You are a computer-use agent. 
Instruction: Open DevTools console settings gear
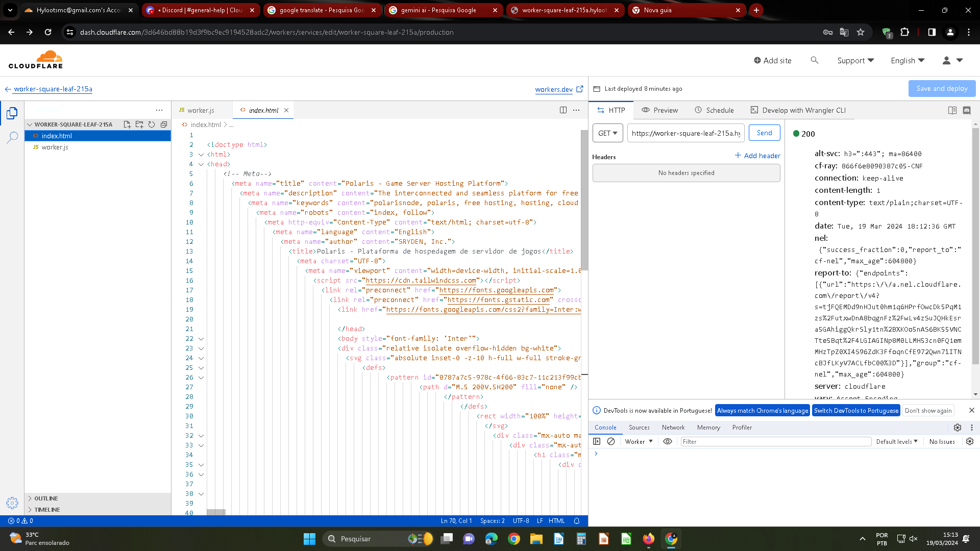click(970, 442)
